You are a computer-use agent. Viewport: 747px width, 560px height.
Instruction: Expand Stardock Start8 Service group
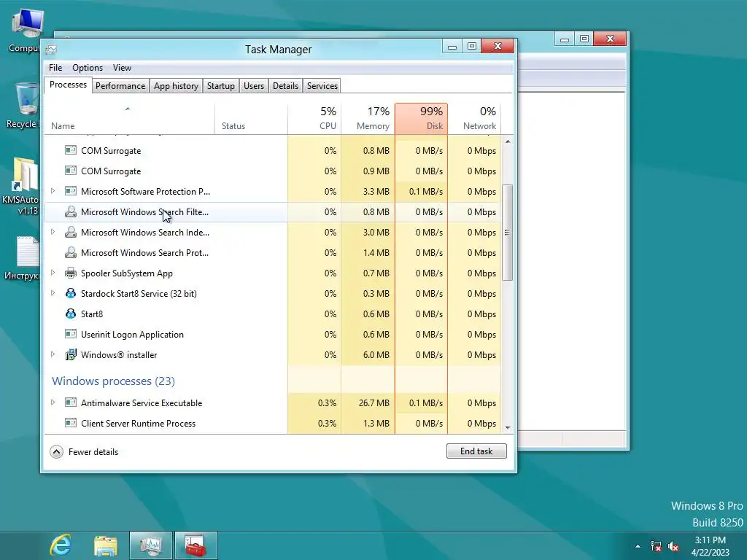(x=53, y=293)
